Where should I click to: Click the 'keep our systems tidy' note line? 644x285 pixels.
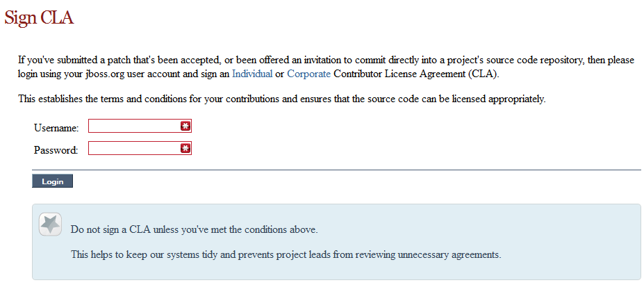coord(286,254)
